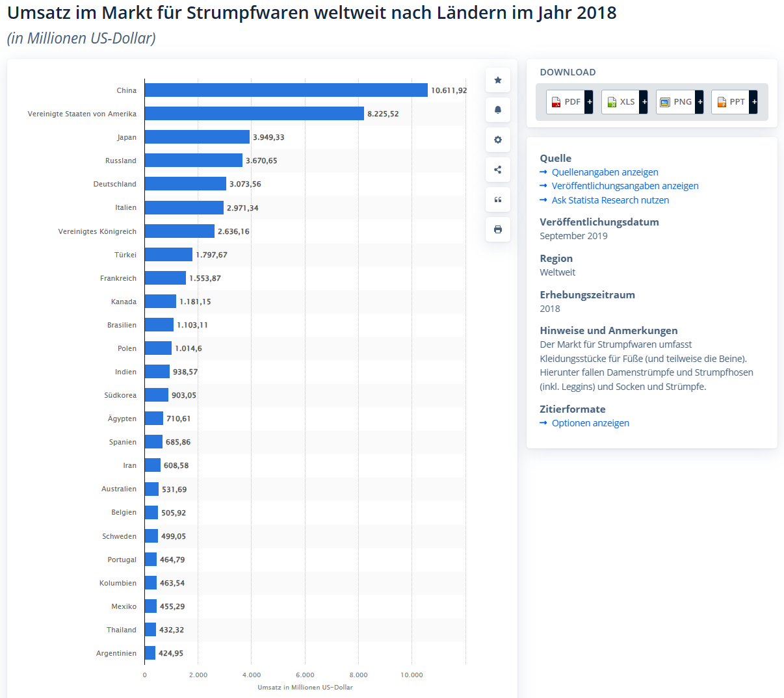
Task: Click the share icon
Action: (497, 170)
